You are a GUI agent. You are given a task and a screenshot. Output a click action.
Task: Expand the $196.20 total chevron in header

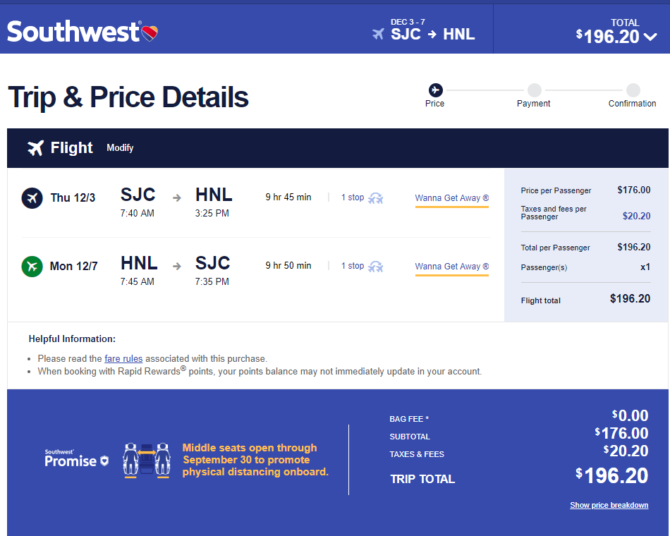tap(650, 37)
